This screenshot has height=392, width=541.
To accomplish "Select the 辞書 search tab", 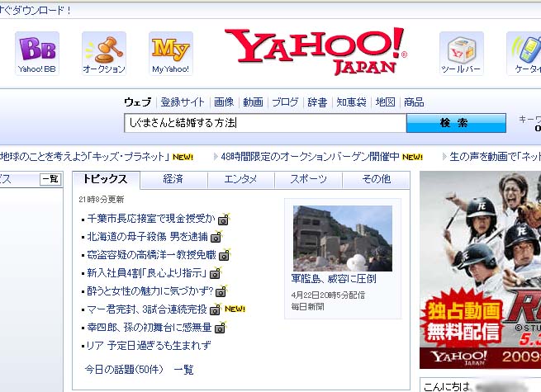I will pos(317,102).
